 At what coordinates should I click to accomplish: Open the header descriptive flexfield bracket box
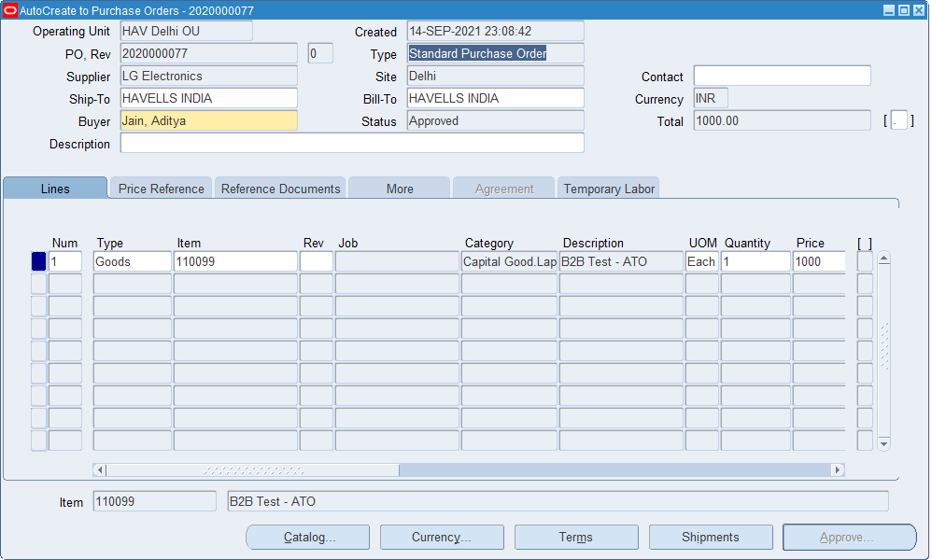point(898,120)
